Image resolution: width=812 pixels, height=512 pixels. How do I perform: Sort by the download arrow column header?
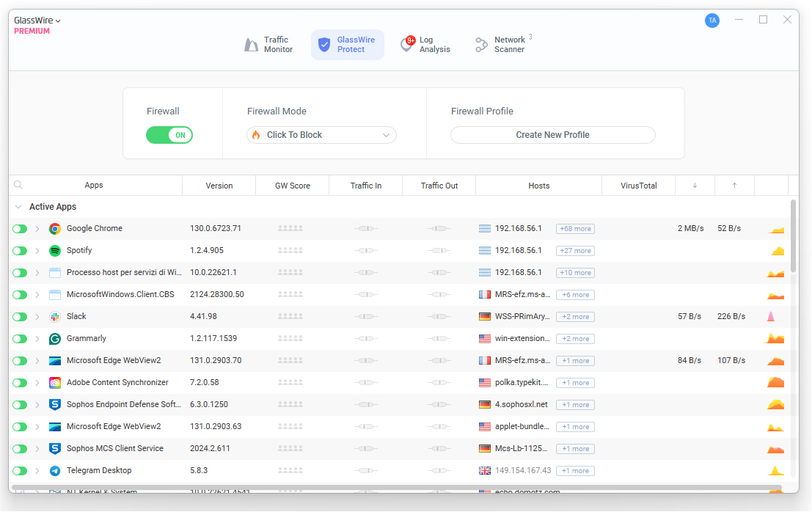coord(695,186)
